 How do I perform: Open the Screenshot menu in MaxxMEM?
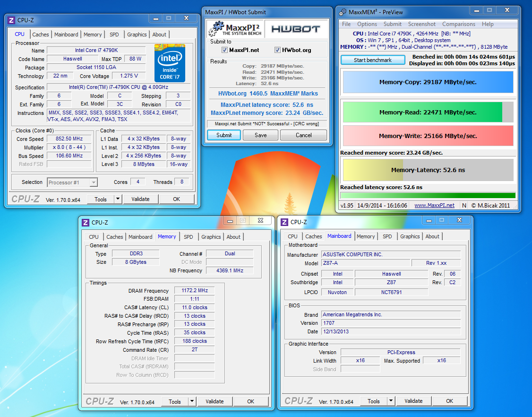point(422,24)
